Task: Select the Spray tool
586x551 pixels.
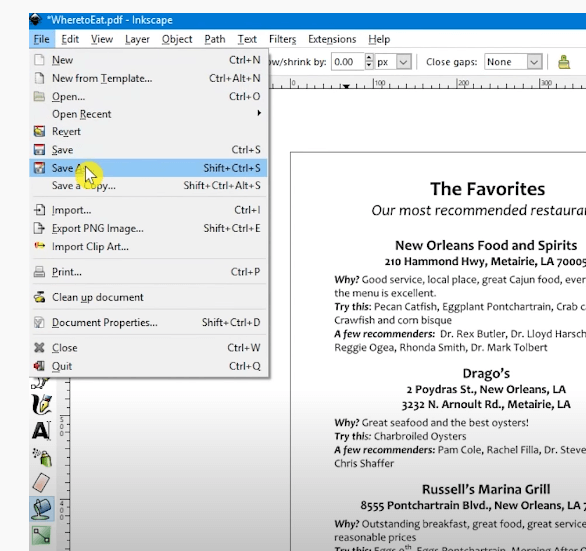Action: [41, 457]
